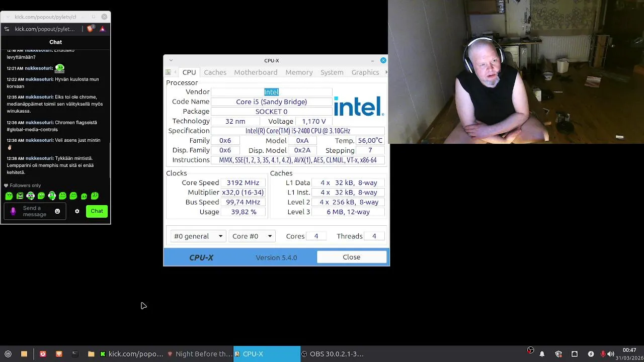Switch to the Graphics tab

tap(365, 72)
